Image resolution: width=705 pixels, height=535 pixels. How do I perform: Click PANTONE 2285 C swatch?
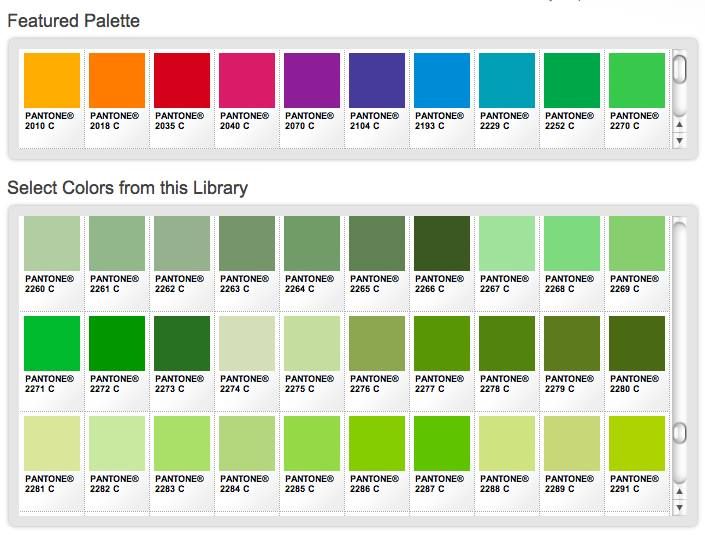[312, 443]
